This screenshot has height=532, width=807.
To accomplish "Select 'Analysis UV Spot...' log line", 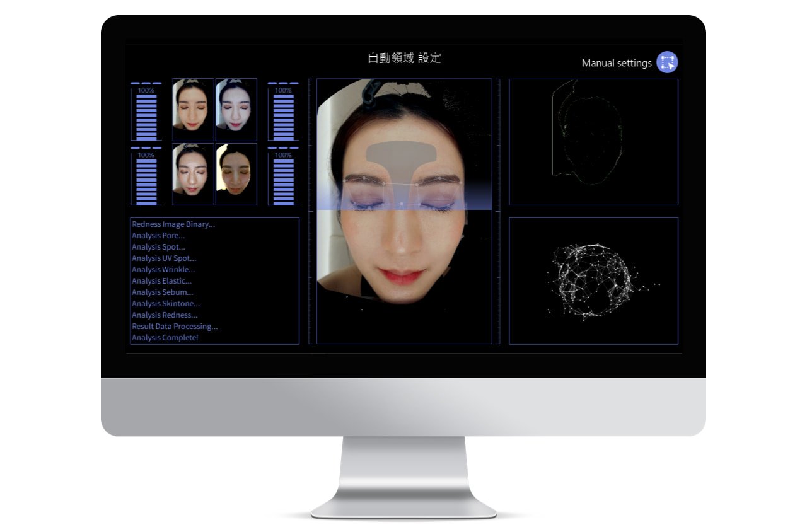I will pyautogui.click(x=164, y=258).
